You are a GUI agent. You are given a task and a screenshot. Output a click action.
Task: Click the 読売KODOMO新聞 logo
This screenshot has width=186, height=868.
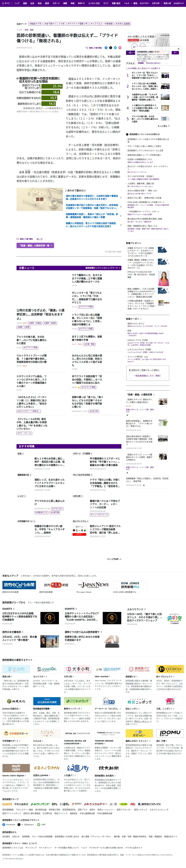click(x=19, y=585)
